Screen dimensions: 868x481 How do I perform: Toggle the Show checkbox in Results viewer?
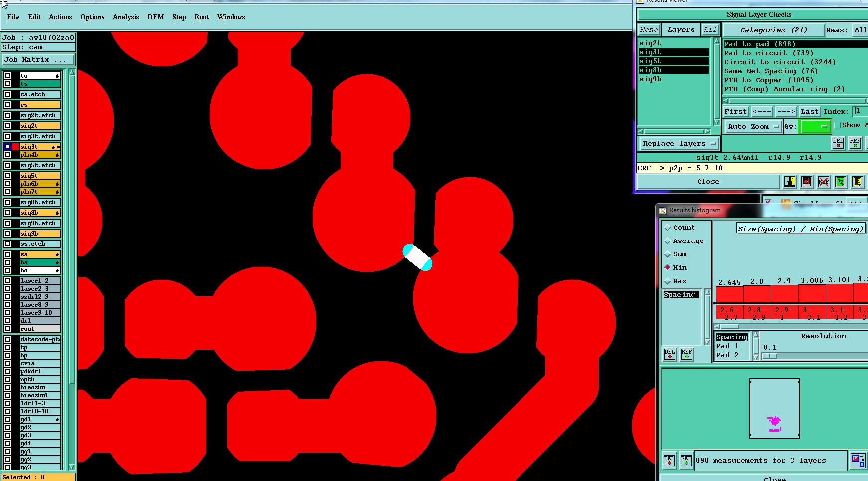click(838, 125)
